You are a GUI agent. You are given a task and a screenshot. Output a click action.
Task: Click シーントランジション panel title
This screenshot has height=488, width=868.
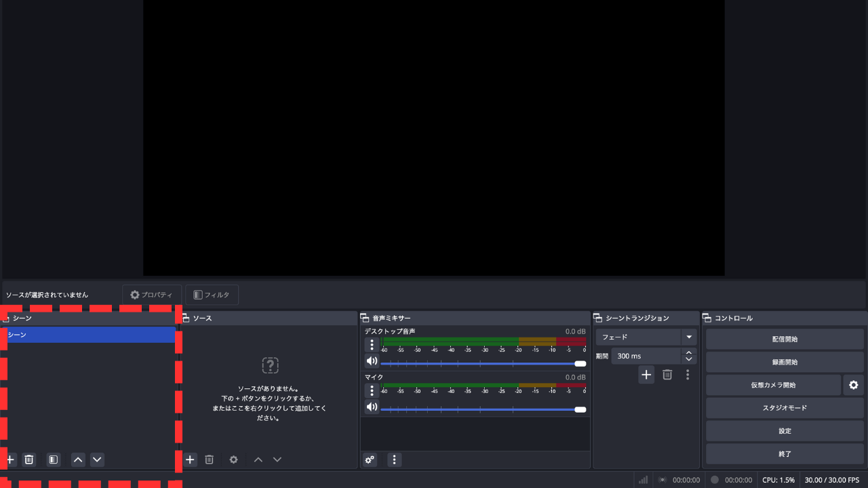pos(637,318)
